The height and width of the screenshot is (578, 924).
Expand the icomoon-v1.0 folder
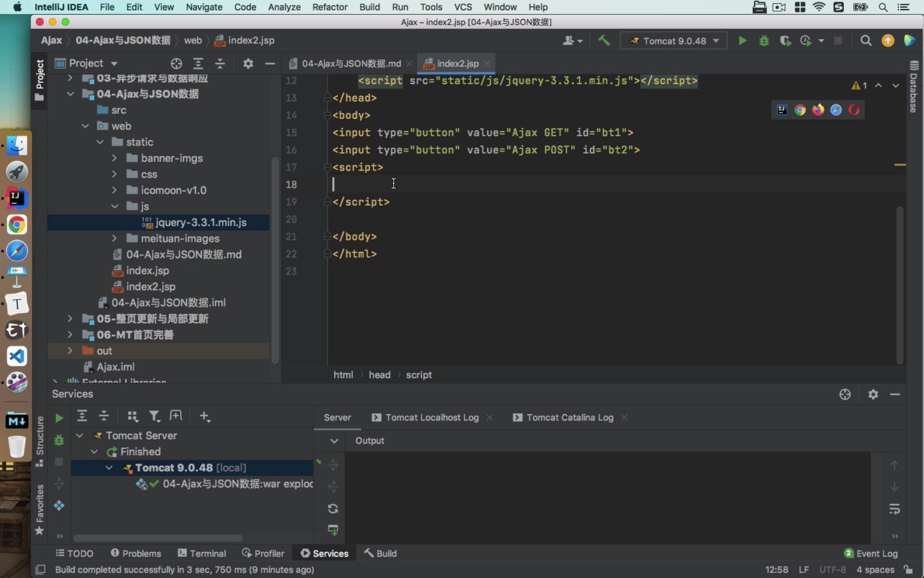click(x=114, y=191)
